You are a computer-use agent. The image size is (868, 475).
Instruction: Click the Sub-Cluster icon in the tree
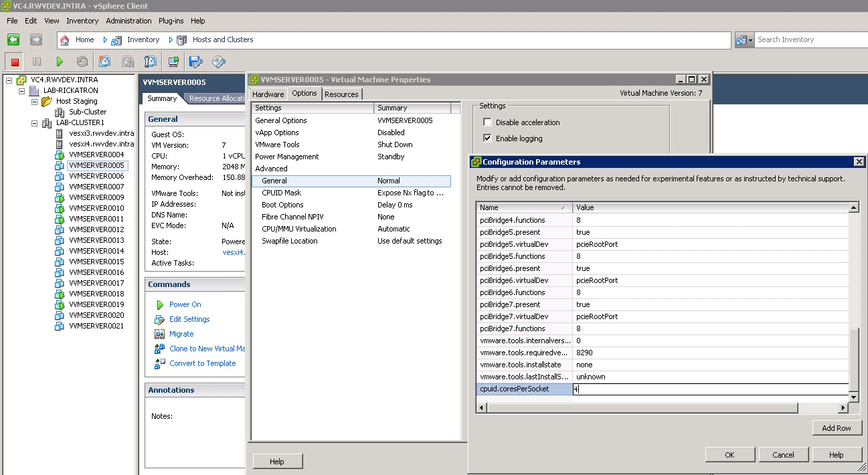tap(60, 112)
